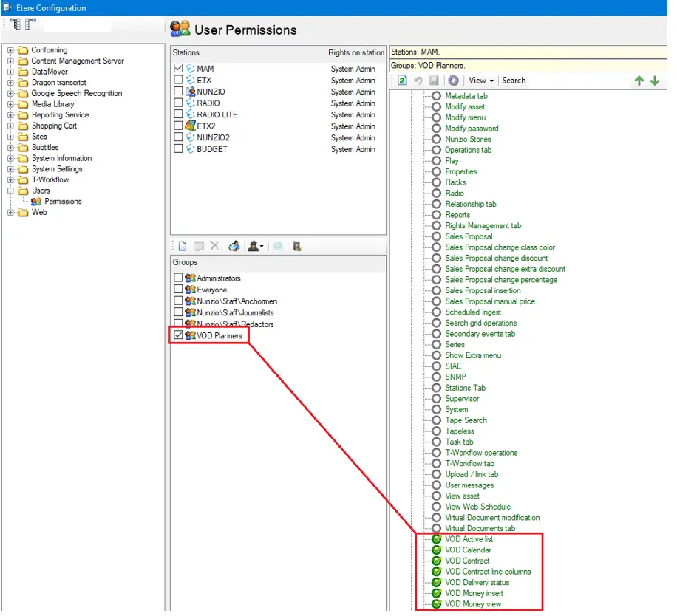Click the green up arrow icon
This screenshot has width=677, height=616.
click(639, 81)
